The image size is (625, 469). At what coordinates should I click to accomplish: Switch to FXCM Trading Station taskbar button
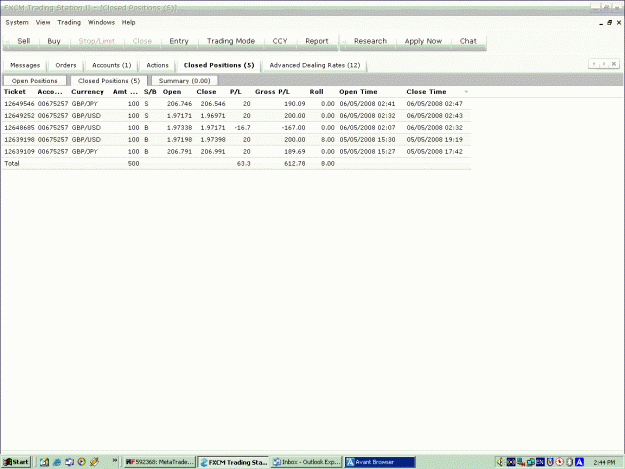[x=234, y=462]
